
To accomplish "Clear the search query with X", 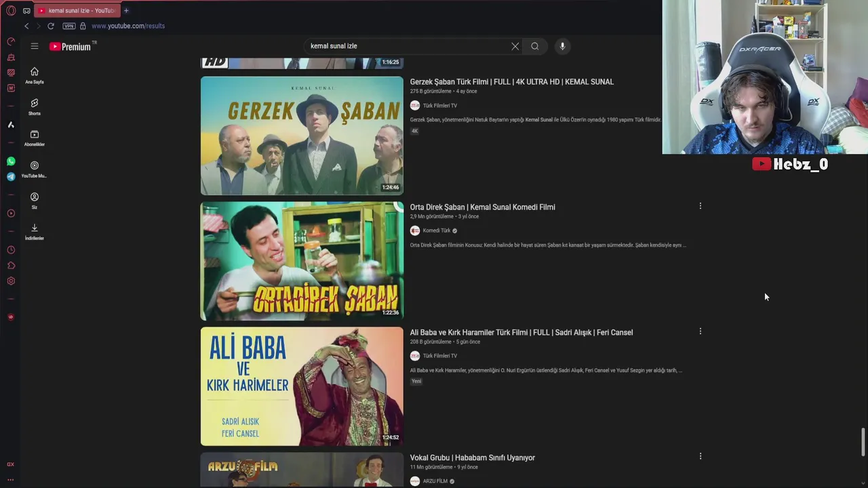I will [x=515, y=46].
